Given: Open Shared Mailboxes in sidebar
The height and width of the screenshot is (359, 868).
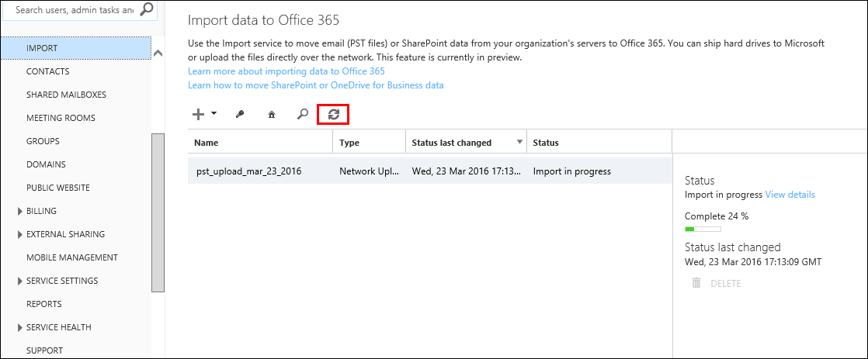Looking at the screenshot, I should (67, 95).
